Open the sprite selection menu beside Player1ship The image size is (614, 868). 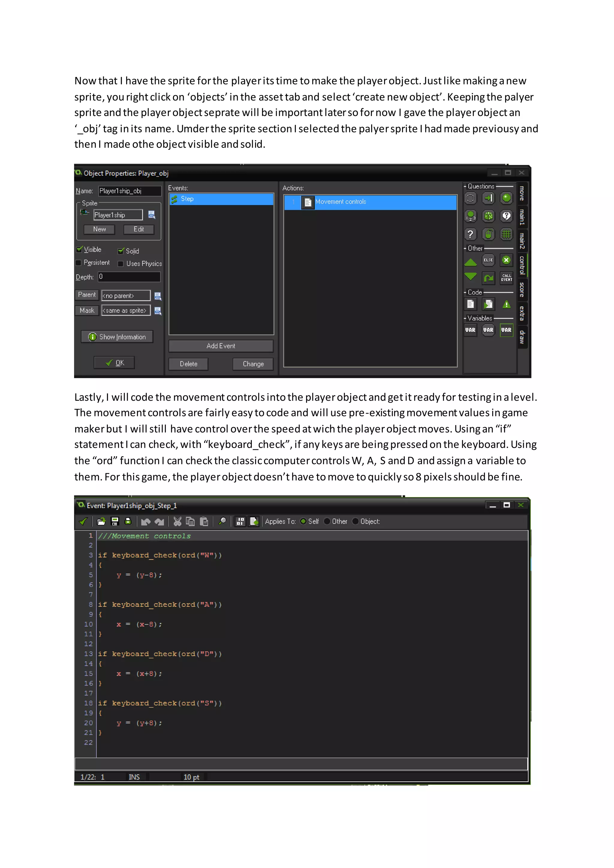pyautogui.click(x=152, y=215)
